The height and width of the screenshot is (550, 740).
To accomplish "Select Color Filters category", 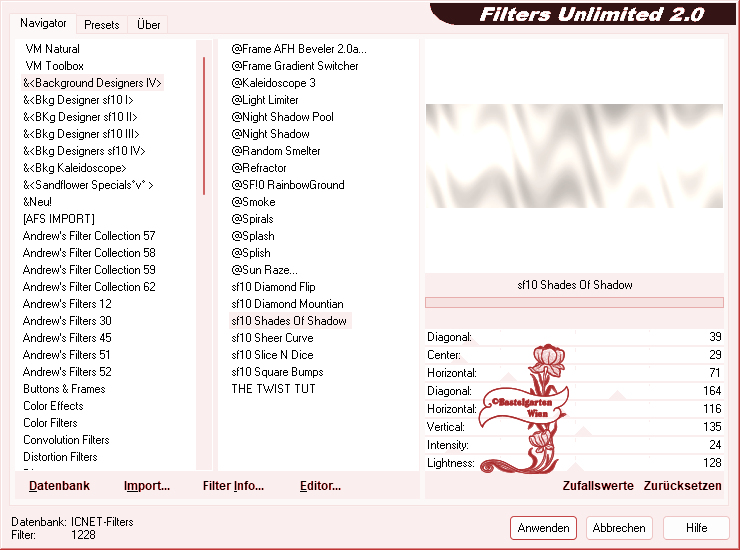I will click(50, 423).
